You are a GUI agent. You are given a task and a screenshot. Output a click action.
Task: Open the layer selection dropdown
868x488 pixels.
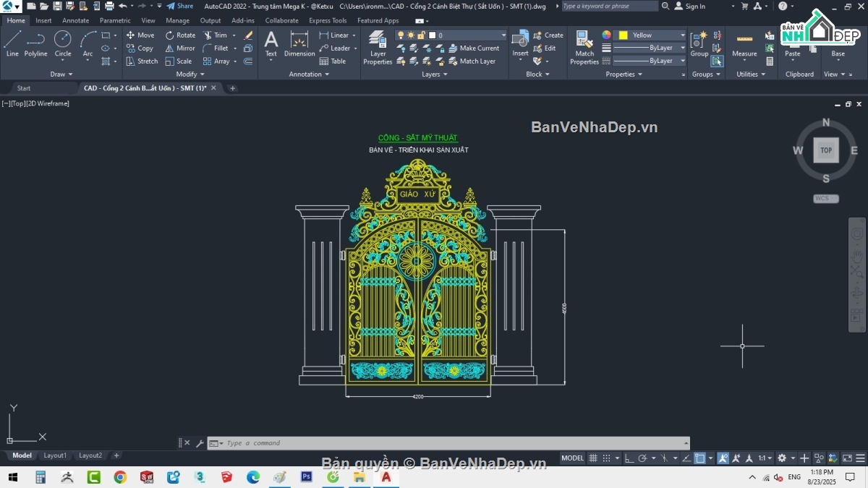tap(504, 34)
